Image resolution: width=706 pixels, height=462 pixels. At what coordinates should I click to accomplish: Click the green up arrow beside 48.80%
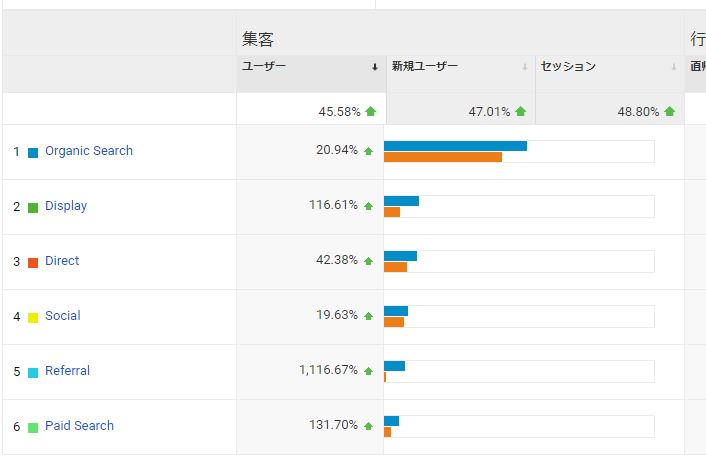point(669,112)
